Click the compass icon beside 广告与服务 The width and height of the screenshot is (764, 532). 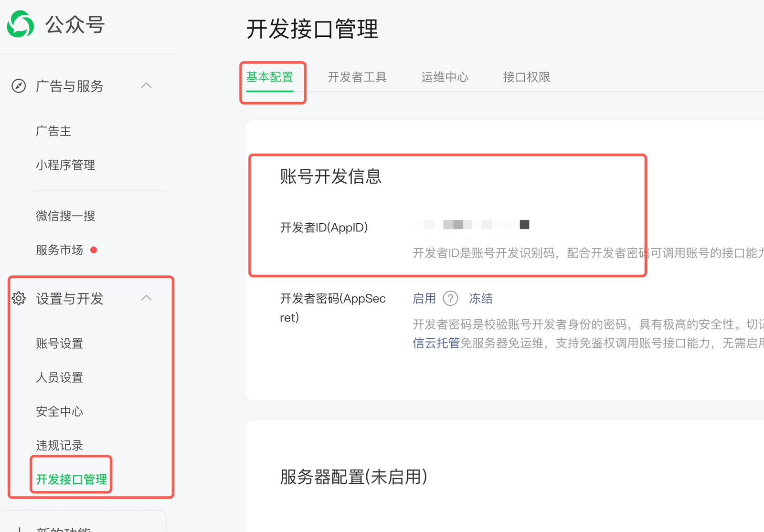(x=19, y=86)
